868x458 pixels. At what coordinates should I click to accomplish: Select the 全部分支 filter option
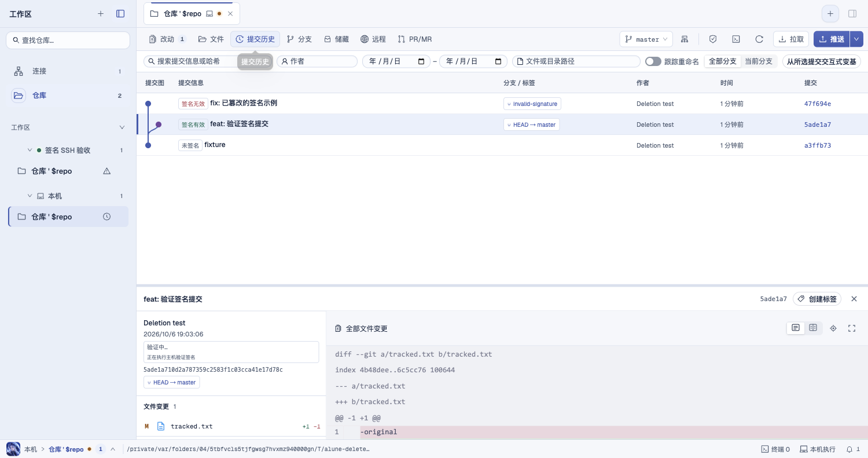pos(722,61)
